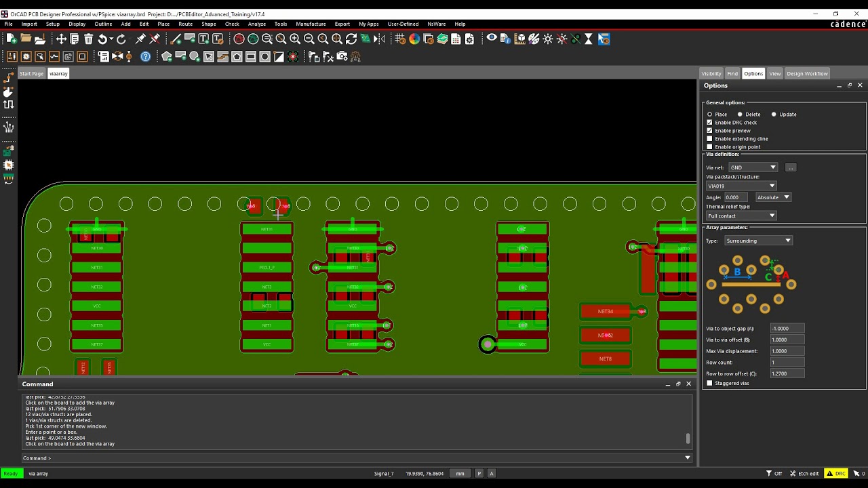Screen dimensions: 868x488
Task: Expand the Command line history dropdown
Action: [688, 458]
